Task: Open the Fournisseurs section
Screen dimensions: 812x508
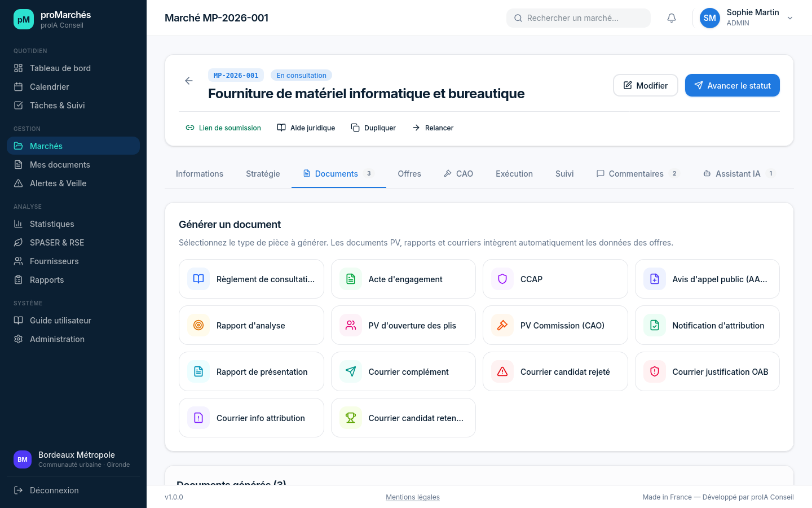Action: point(53,261)
